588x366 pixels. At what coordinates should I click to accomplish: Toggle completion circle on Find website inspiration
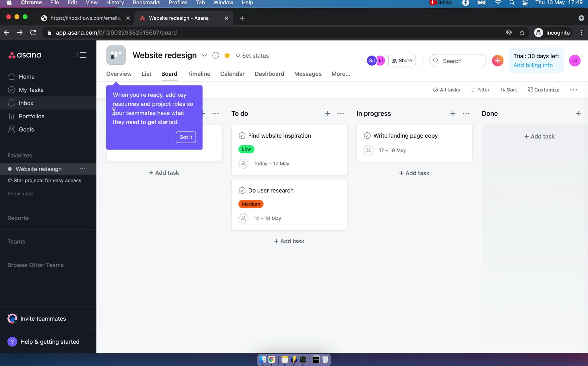242,135
